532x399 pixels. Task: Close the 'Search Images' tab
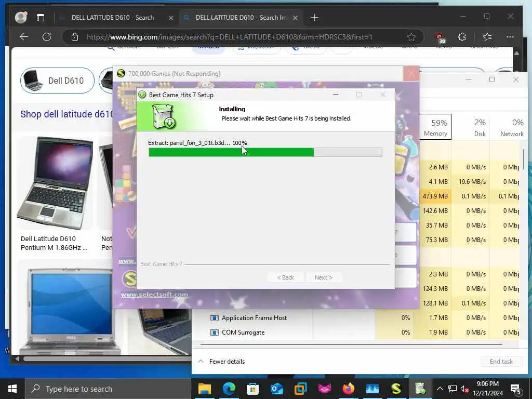click(x=295, y=18)
